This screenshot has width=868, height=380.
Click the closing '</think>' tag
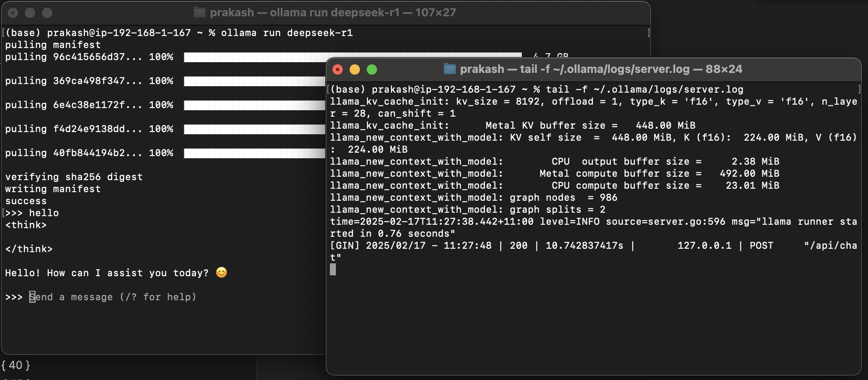[29, 249]
